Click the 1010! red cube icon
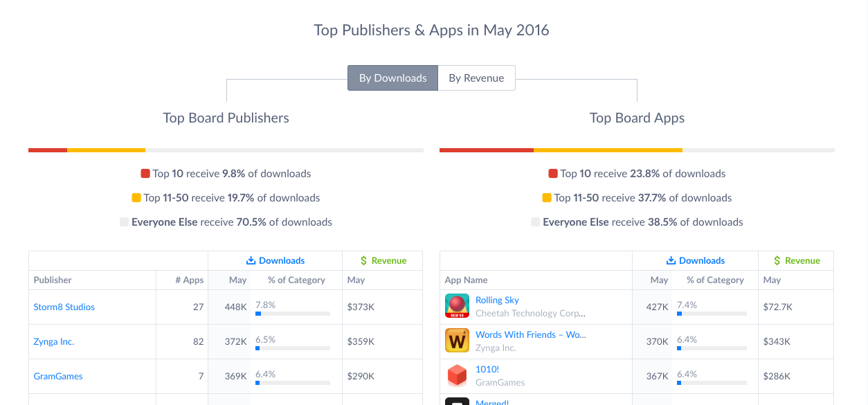868x405 pixels. click(x=457, y=375)
